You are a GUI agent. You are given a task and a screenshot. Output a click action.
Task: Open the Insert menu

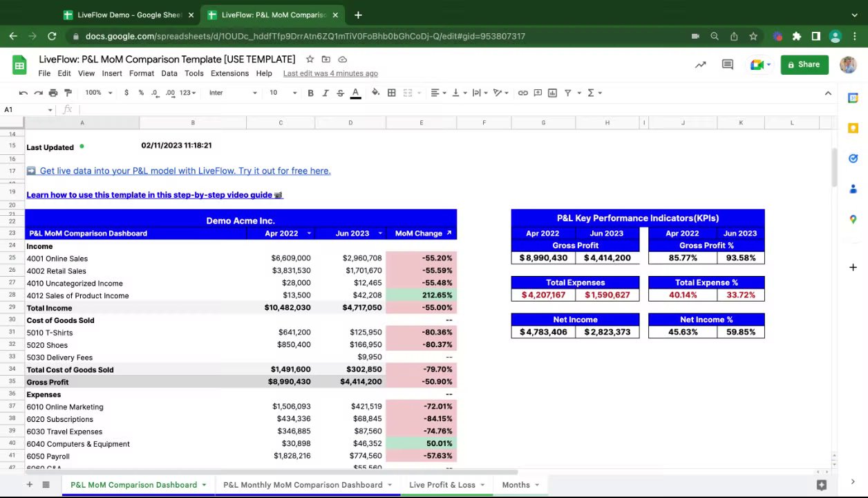pyautogui.click(x=112, y=73)
